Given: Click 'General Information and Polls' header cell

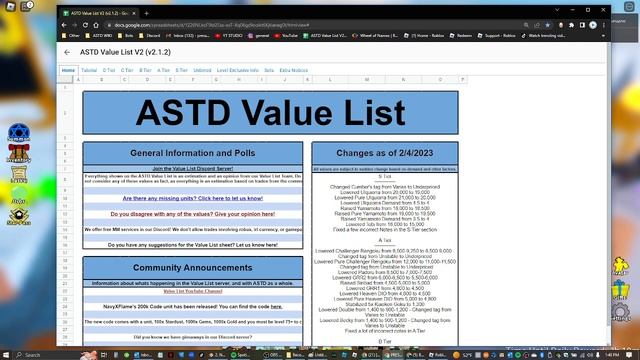Looking at the screenshot, I should point(193,153).
